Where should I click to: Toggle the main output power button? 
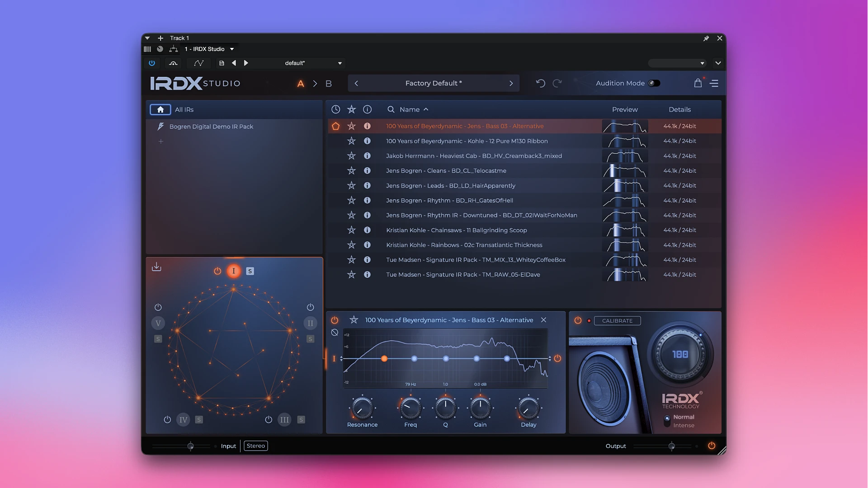pos(712,446)
